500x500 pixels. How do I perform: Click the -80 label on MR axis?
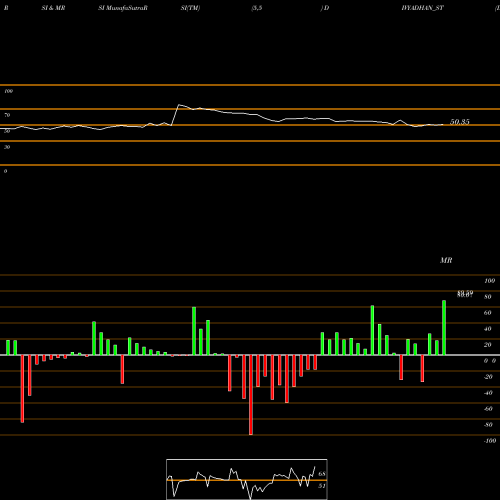488,425
